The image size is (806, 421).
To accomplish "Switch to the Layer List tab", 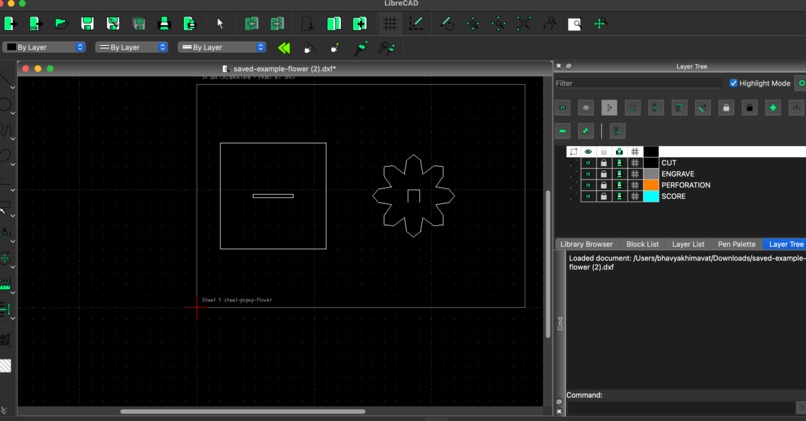I will (x=688, y=244).
